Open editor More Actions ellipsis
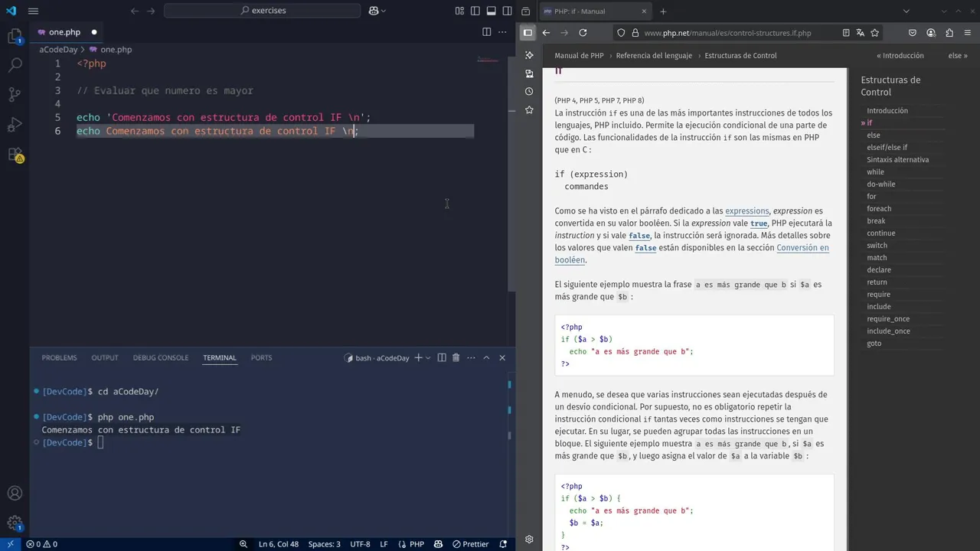Screen dimensions: 980x551 pos(502,32)
